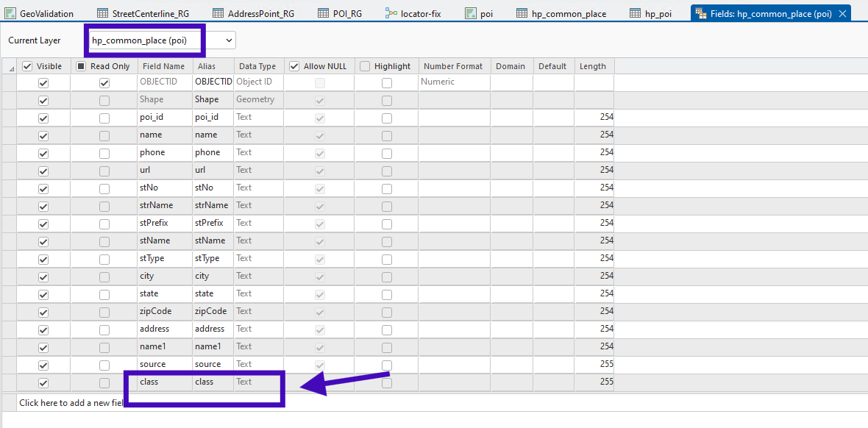Image resolution: width=868 pixels, height=428 pixels.
Task: Click the Fields view tab icon
Action: [x=700, y=13]
